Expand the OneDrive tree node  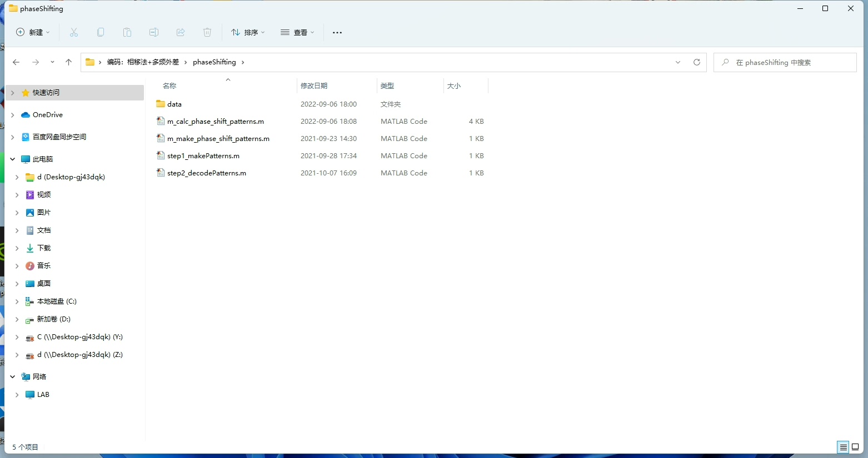click(x=12, y=115)
